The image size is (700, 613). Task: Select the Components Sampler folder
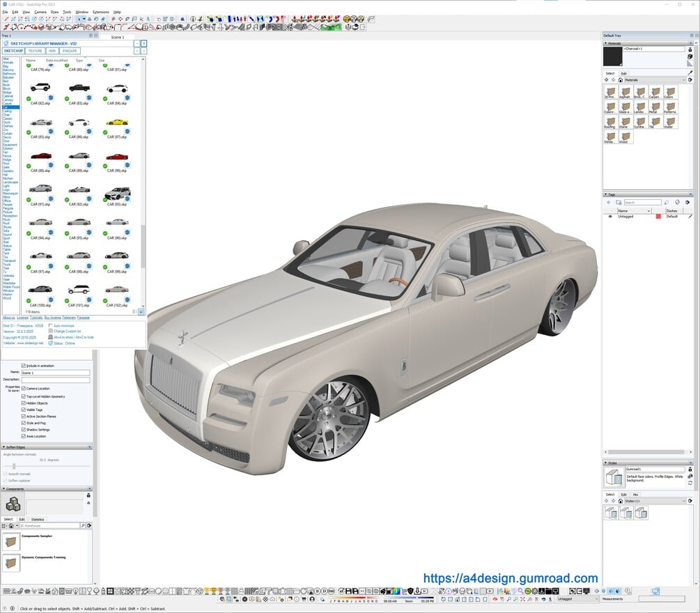tap(11, 541)
